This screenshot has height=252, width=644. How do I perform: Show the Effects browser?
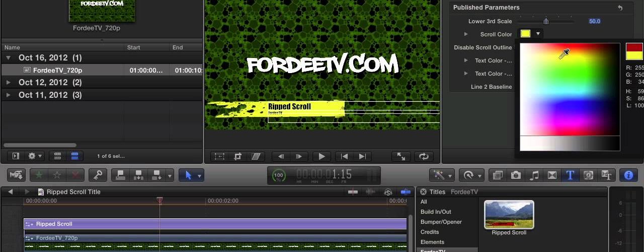[x=498, y=175]
